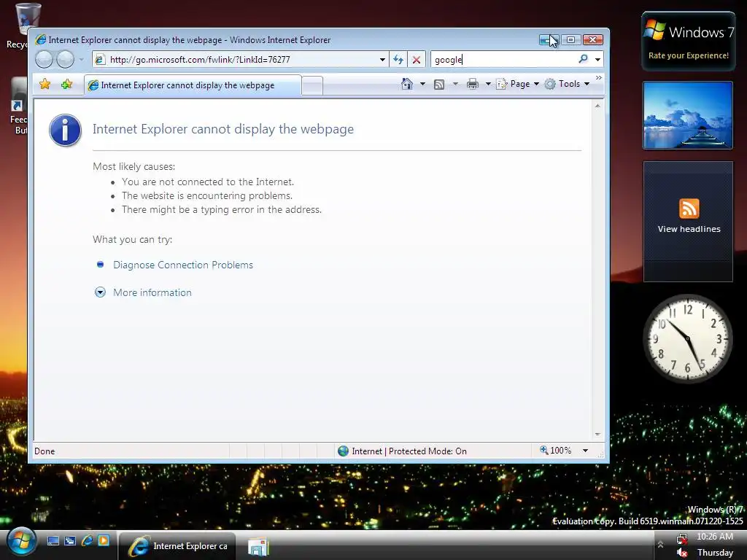The image size is (747, 560).
Task: Open the recent pages dropdown beside Forward
Action: coord(82,60)
